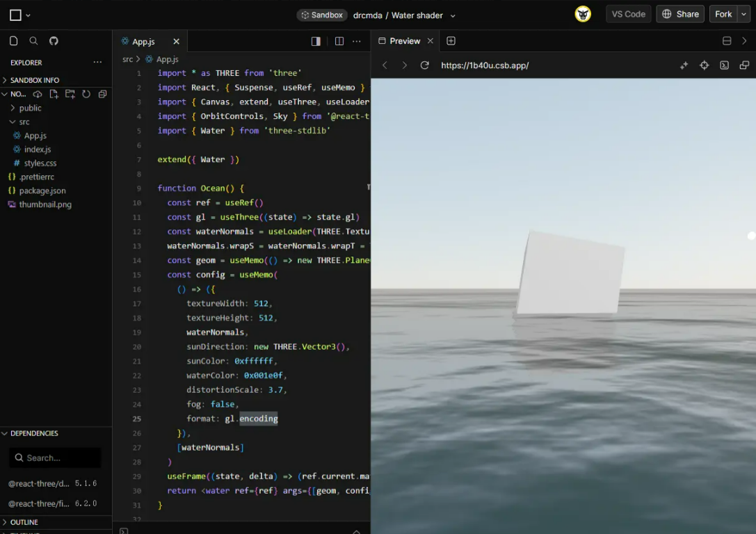Click the sparkle icon in the preview toolbar
The width and height of the screenshot is (756, 534).
684,65
